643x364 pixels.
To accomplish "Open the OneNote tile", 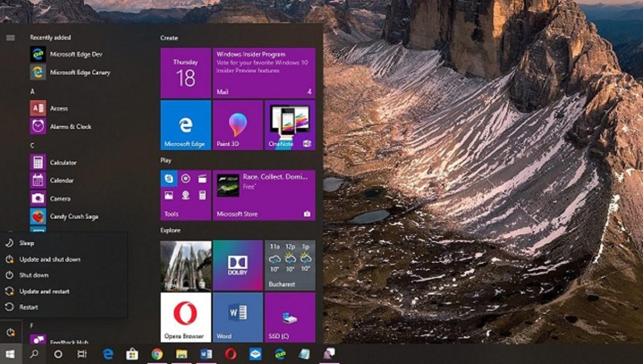I will 290,125.
